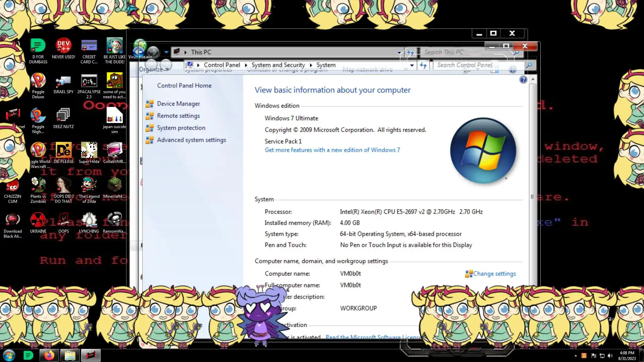Image resolution: width=644 pixels, height=362 pixels.
Task: Show hidden system tray icons arrow
Action: click(x=576, y=356)
